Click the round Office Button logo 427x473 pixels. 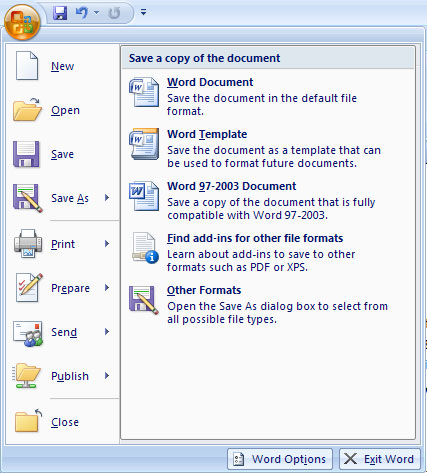coord(22,22)
